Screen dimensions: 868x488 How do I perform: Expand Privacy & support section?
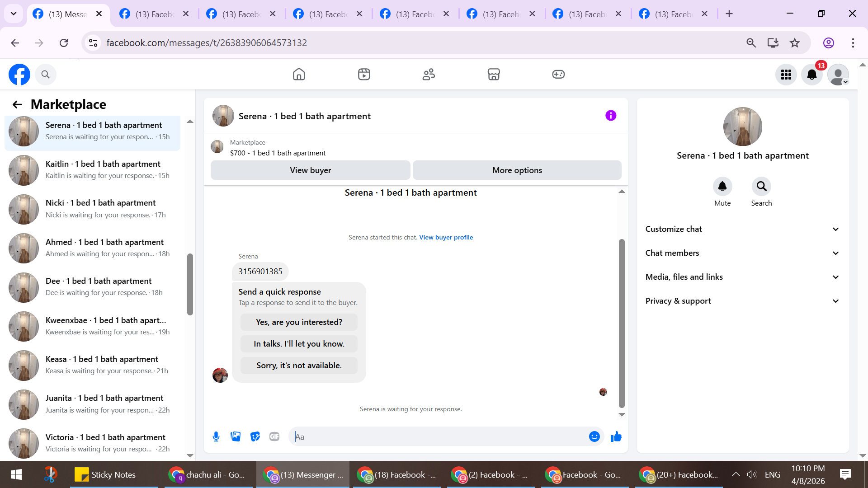(x=742, y=301)
